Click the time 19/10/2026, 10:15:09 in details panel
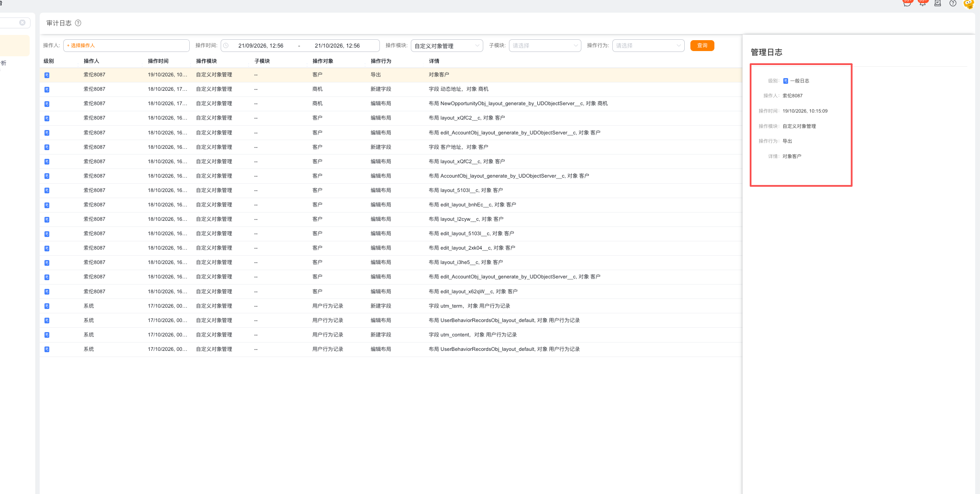Image resolution: width=980 pixels, height=494 pixels. point(805,111)
